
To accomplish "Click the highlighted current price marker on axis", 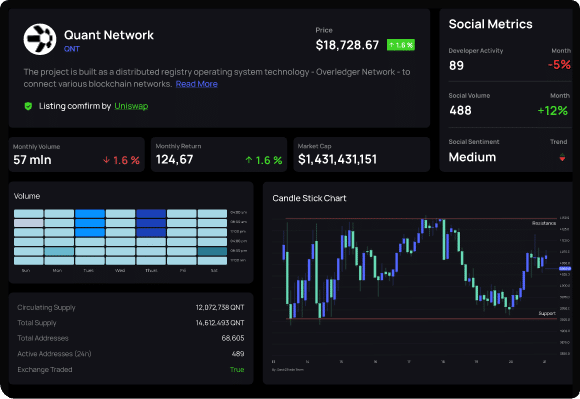I will click(565, 268).
